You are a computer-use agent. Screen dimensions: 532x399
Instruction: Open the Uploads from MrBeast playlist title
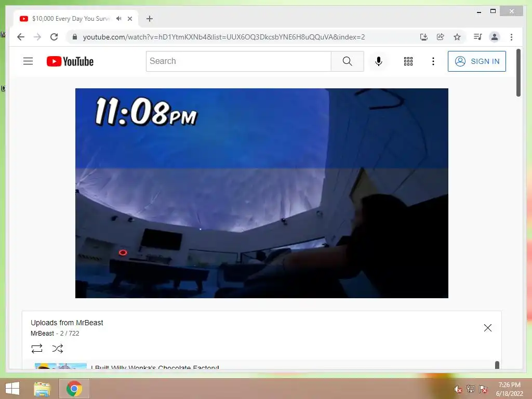pyautogui.click(x=67, y=323)
